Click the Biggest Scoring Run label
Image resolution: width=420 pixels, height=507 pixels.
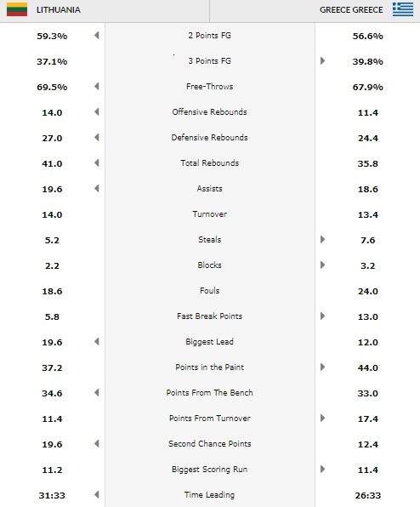pyautogui.click(x=210, y=470)
